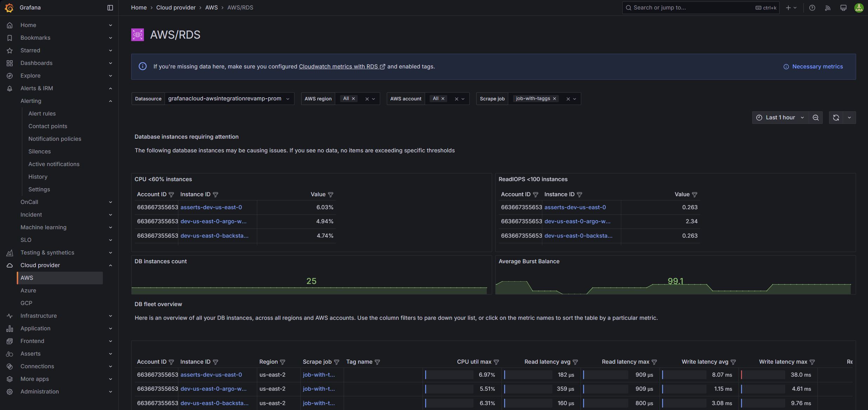Open the asserts-dev-us-east-0 instance link
Screen dimensions: 868x410
coord(211,207)
